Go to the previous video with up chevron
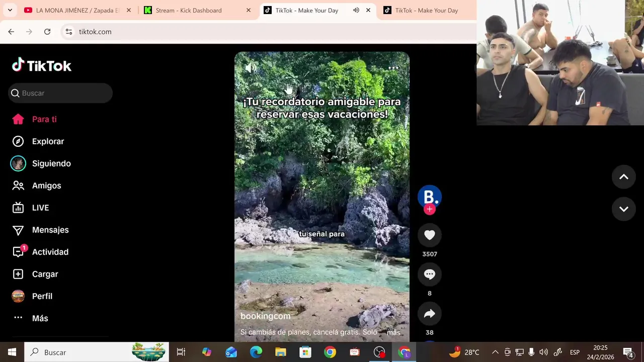The width and height of the screenshot is (644, 362). [623, 177]
